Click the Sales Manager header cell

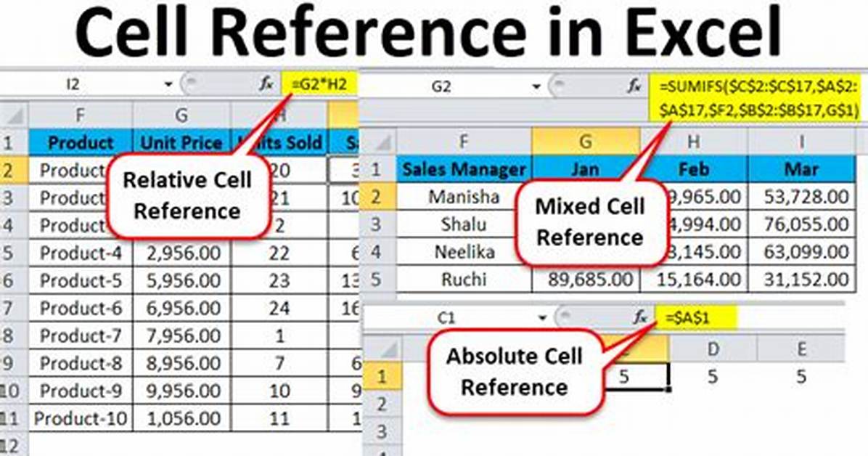(464, 169)
